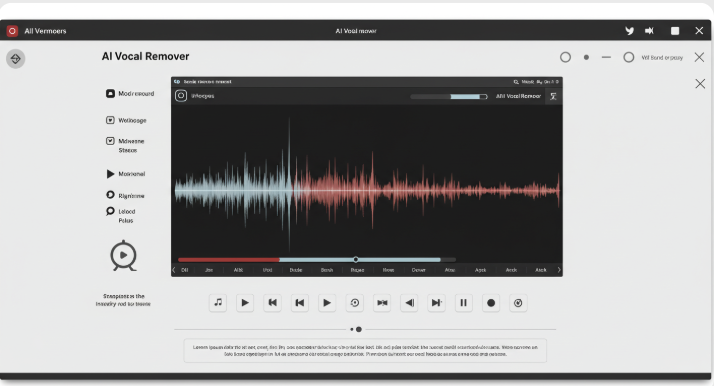Image resolution: width=714 pixels, height=386 pixels.
Task: Click the 'AhI Vocal Remeer' label in waveform toolbar
Action: click(x=518, y=96)
